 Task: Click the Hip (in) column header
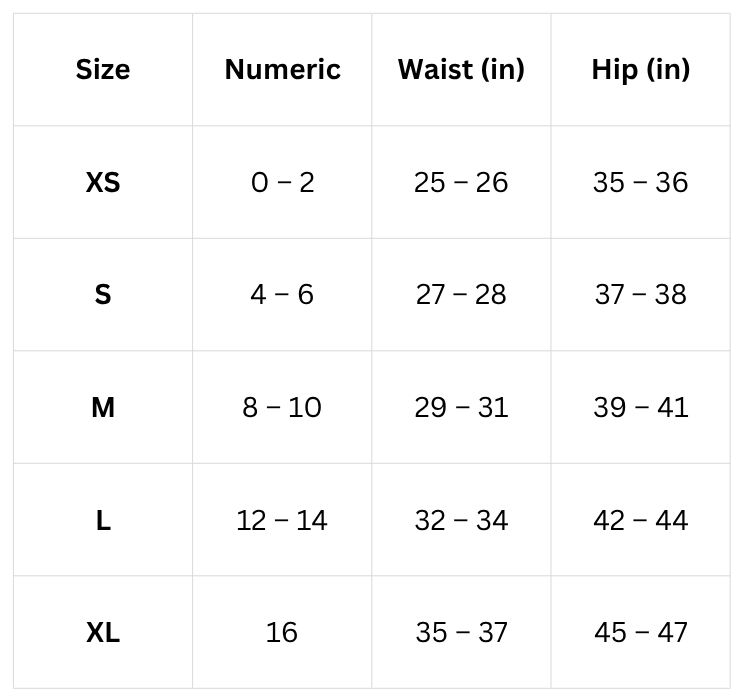click(x=640, y=70)
